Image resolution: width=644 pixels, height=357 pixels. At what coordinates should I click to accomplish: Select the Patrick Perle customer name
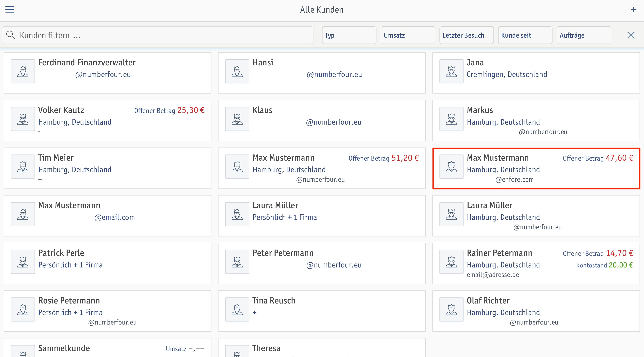point(61,253)
